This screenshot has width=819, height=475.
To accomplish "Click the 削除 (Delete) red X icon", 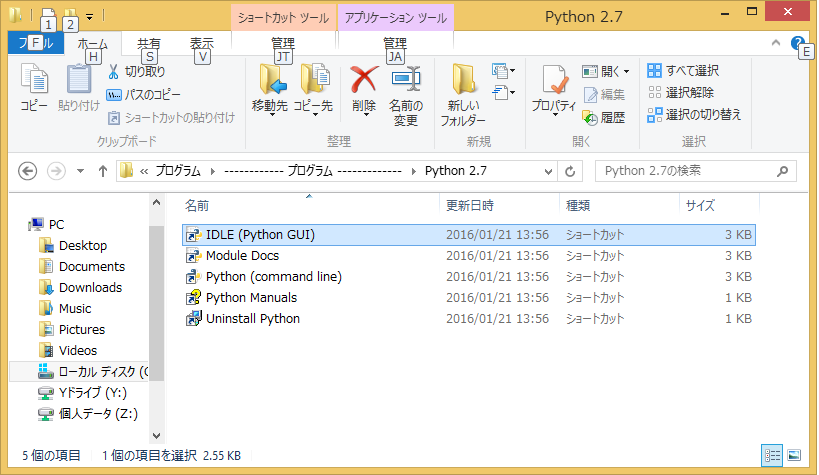I will pos(363,80).
